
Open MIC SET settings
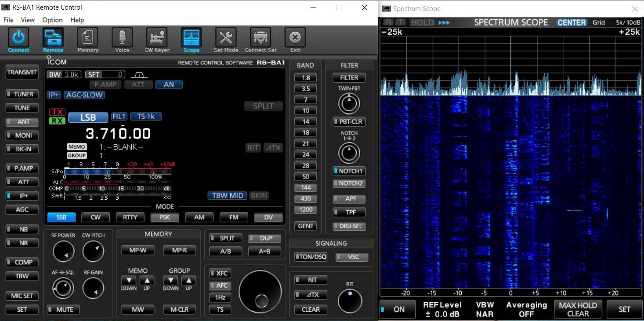(x=22, y=296)
